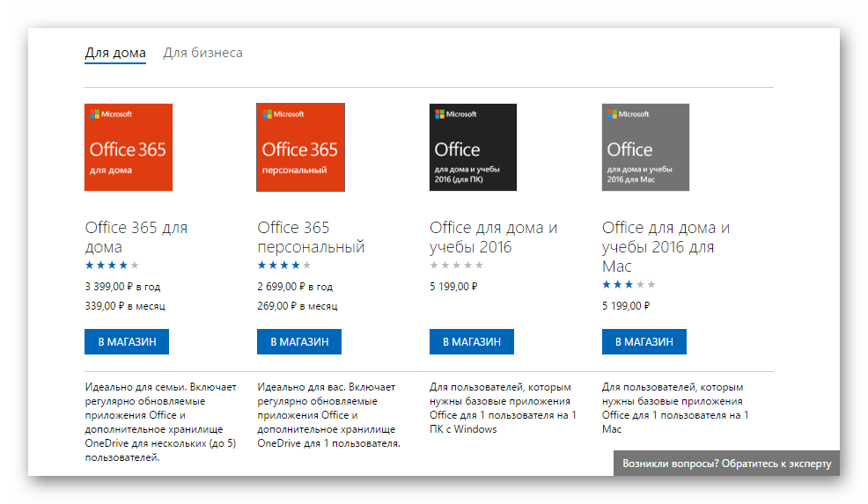
Task: Click the Office 365 персональный product tile
Action: coord(300,147)
